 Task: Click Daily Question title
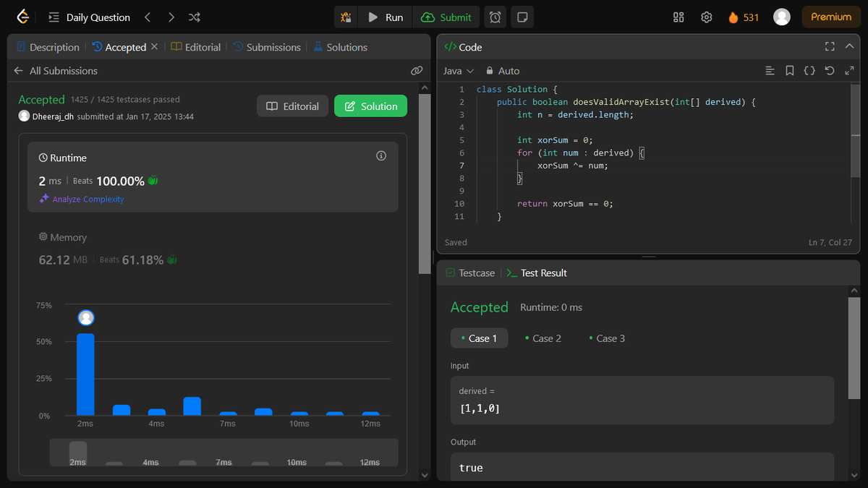tap(98, 17)
